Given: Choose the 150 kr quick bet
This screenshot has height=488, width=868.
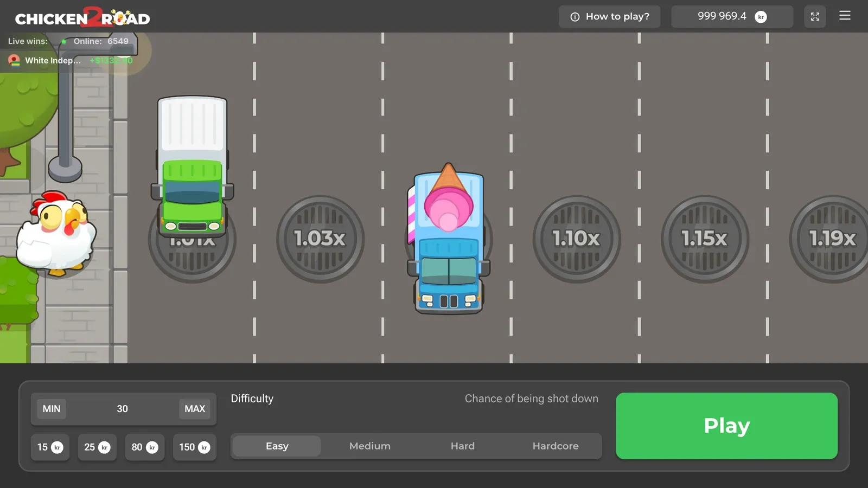Looking at the screenshot, I should point(195,447).
